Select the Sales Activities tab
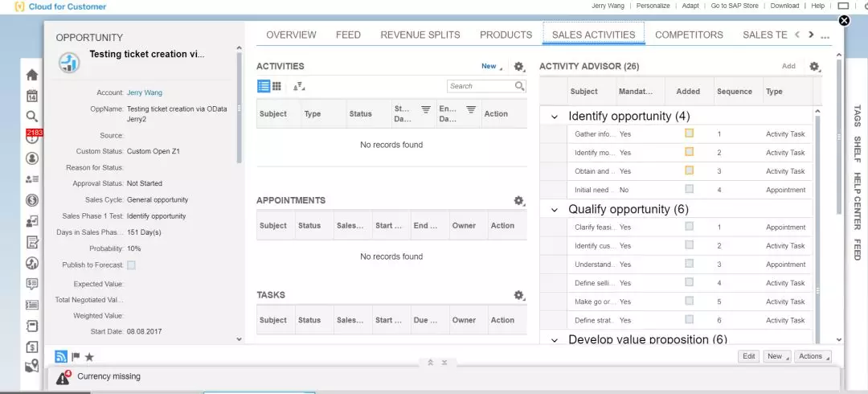 (593, 35)
